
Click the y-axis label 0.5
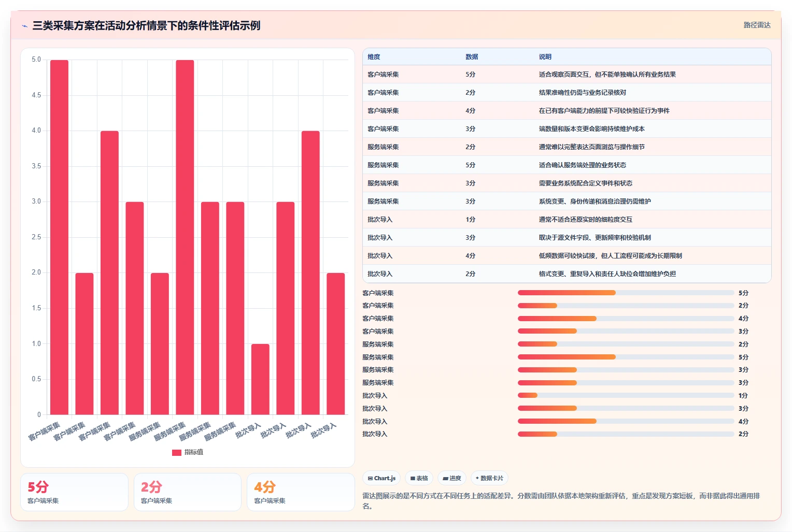pos(36,379)
